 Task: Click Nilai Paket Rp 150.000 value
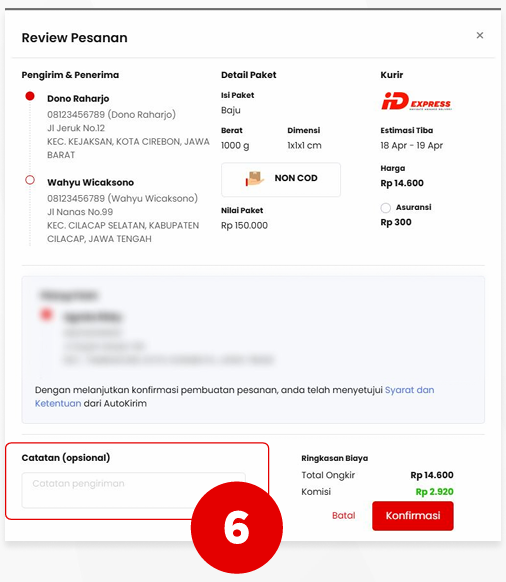click(x=244, y=226)
